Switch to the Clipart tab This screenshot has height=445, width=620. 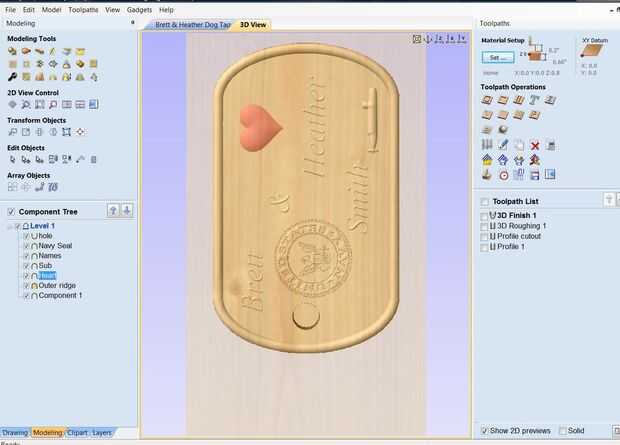click(x=77, y=433)
